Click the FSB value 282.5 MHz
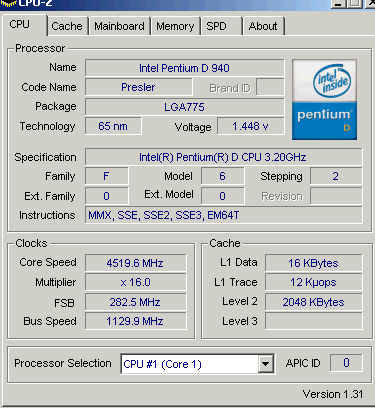Screen dimensions: 375x408 pos(135,302)
